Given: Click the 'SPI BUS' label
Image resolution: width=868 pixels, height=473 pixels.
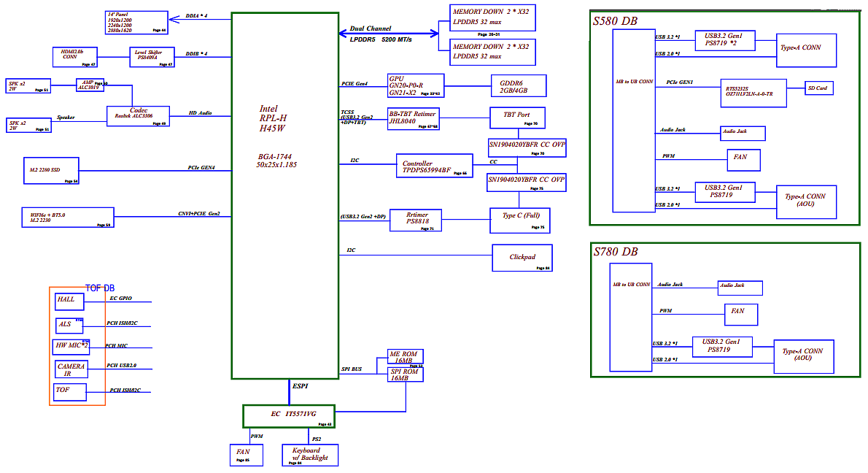Looking at the screenshot, I should (x=352, y=369).
